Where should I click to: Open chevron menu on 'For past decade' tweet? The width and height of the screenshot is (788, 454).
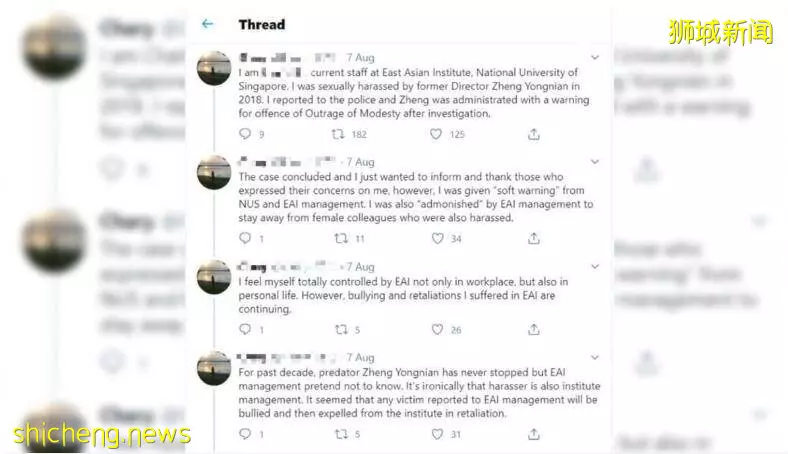click(595, 357)
